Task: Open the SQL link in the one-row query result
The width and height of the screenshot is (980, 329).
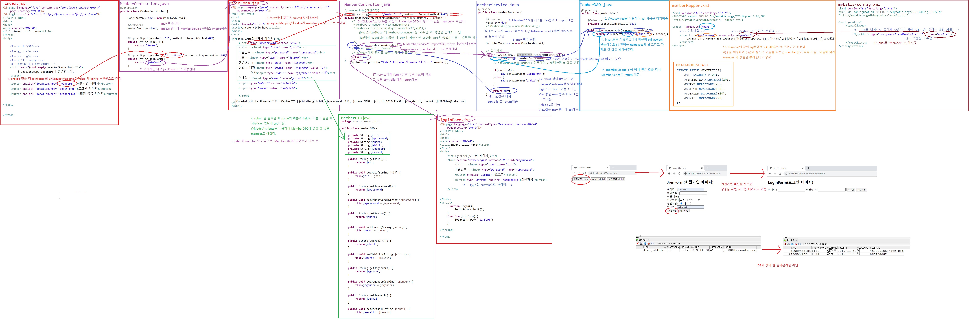Action: (x=652, y=243)
